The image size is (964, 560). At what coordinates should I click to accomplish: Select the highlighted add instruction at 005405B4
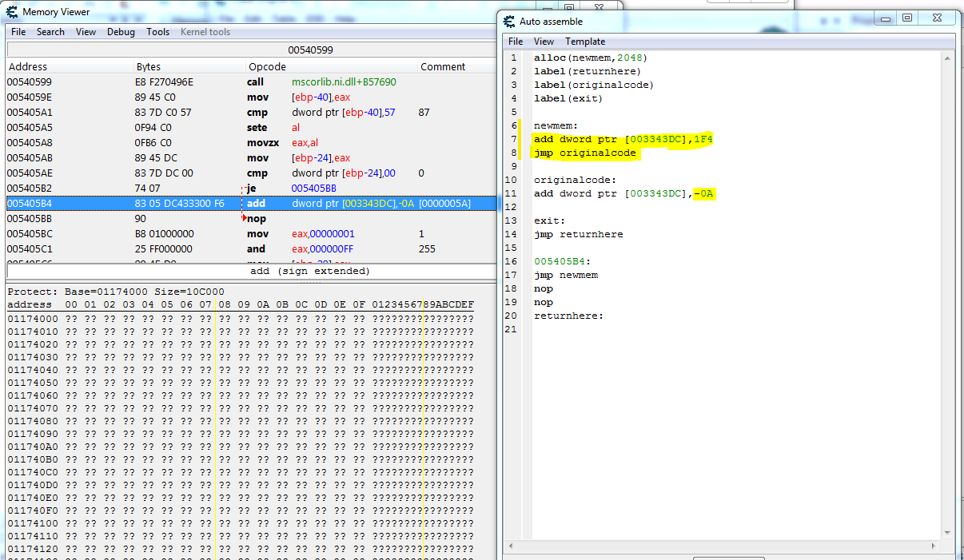pos(240,204)
